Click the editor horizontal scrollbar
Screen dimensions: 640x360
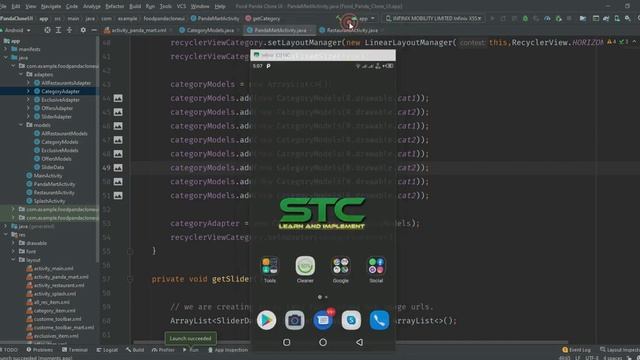pos(351,342)
